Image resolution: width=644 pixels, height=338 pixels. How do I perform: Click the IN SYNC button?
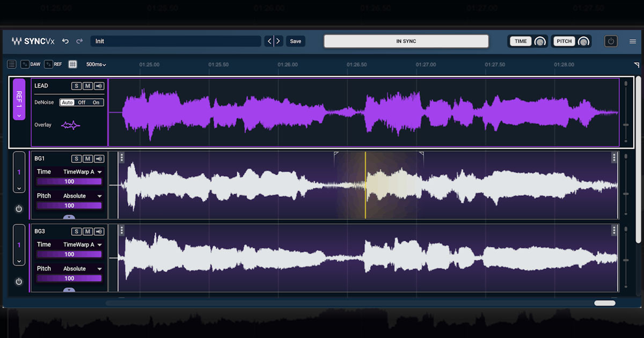pyautogui.click(x=406, y=41)
